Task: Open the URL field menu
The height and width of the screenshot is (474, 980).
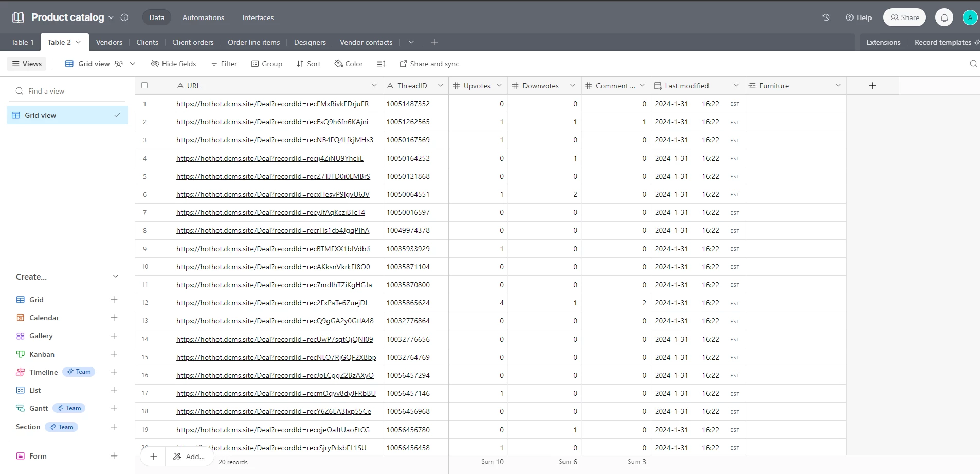Action: pyautogui.click(x=374, y=86)
